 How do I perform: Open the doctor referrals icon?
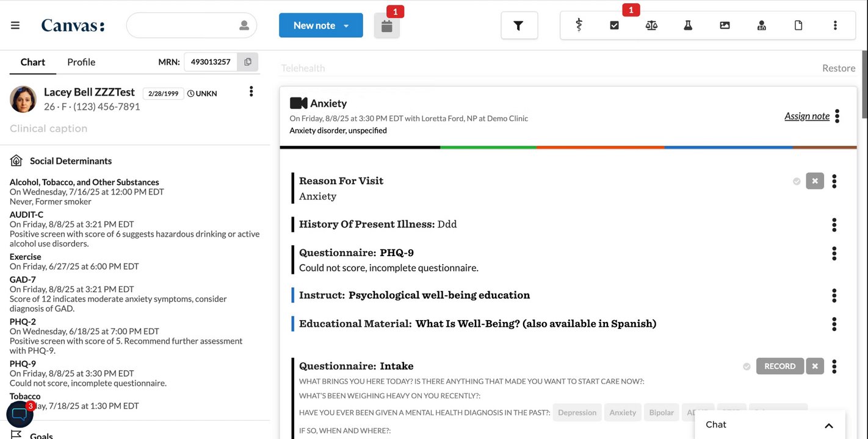(761, 25)
